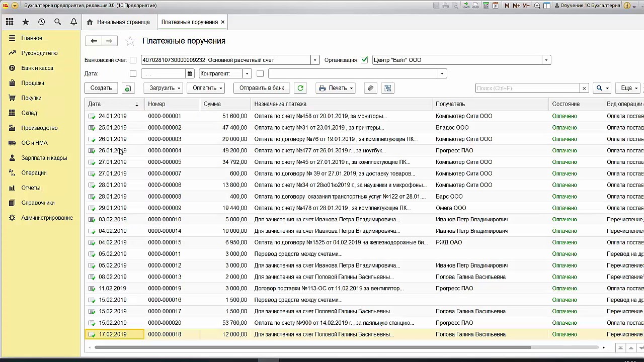
Task: Open the History clock icon
Action: [41, 22]
